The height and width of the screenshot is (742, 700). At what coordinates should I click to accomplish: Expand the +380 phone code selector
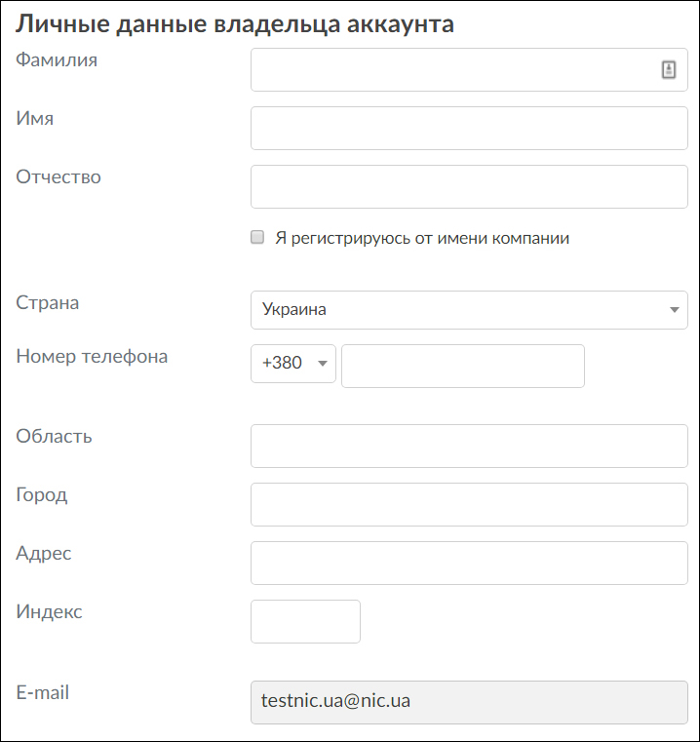[293, 363]
